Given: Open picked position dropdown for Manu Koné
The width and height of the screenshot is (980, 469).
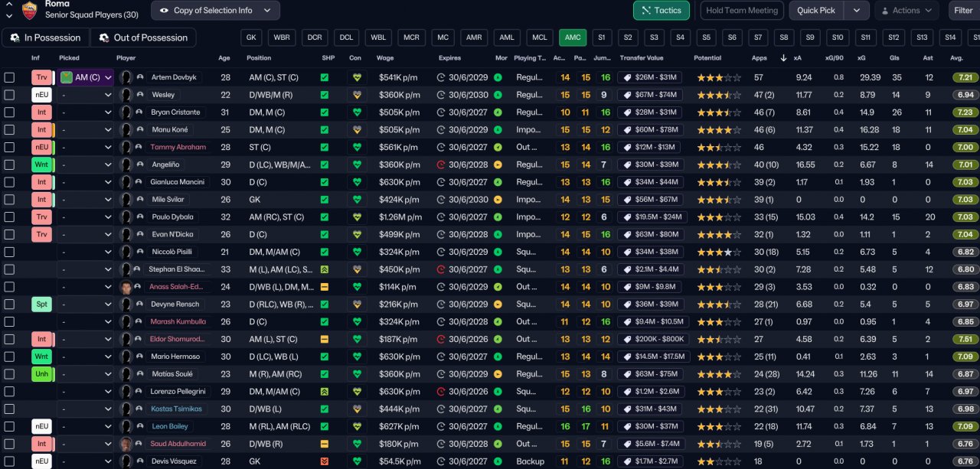Looking at the screenshot, I should click(86, 130).
